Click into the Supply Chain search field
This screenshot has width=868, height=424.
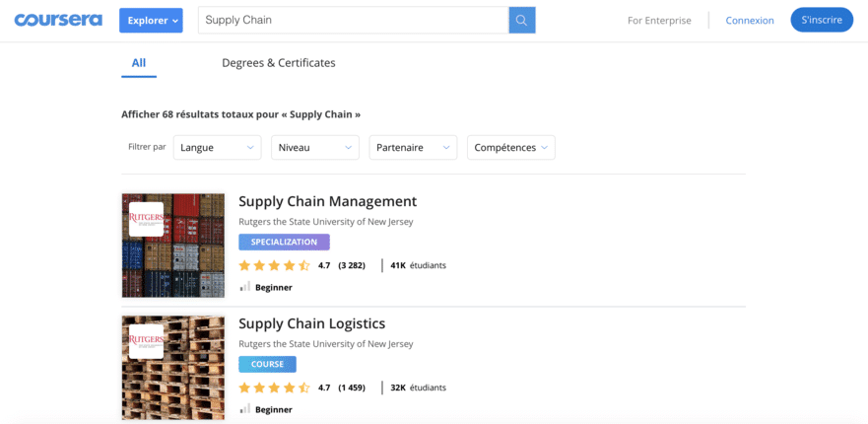(353, 20)
